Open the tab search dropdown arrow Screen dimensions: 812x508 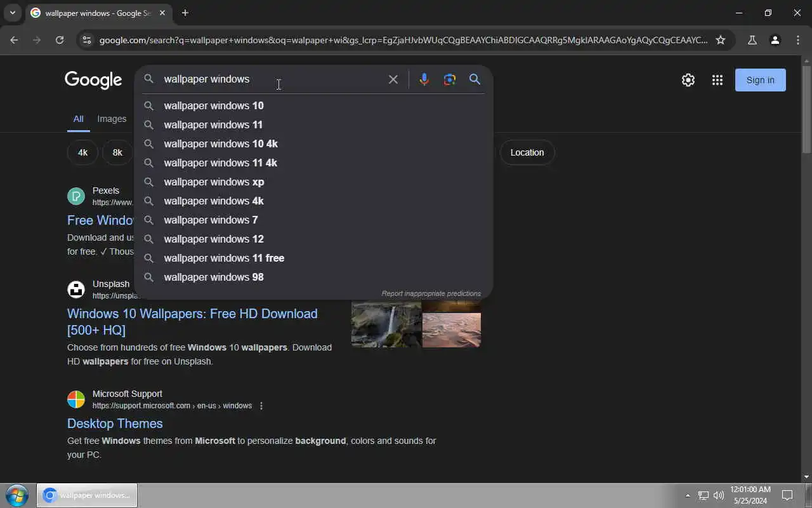click(x=12, y=13)
